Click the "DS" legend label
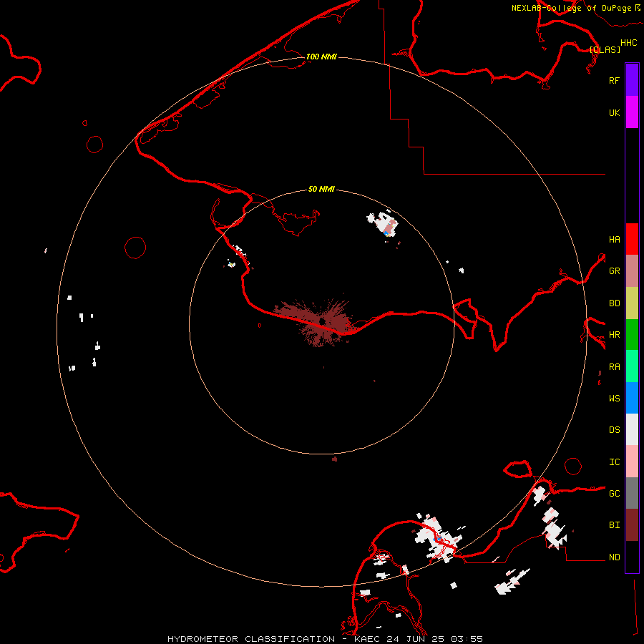 coord(614,429)
